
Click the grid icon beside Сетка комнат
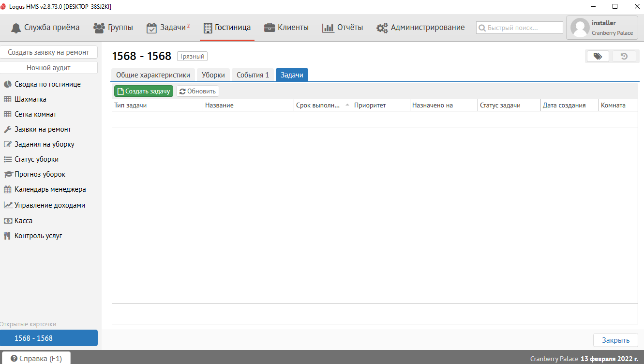8,114
